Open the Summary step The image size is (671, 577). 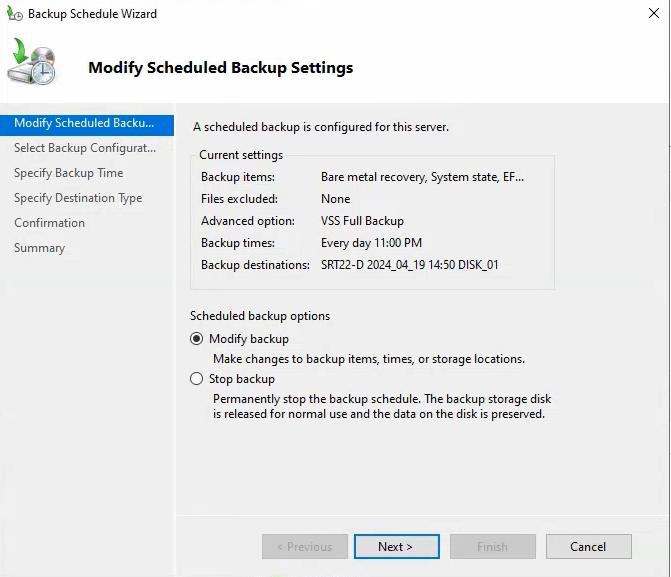[x=39, y=248]
